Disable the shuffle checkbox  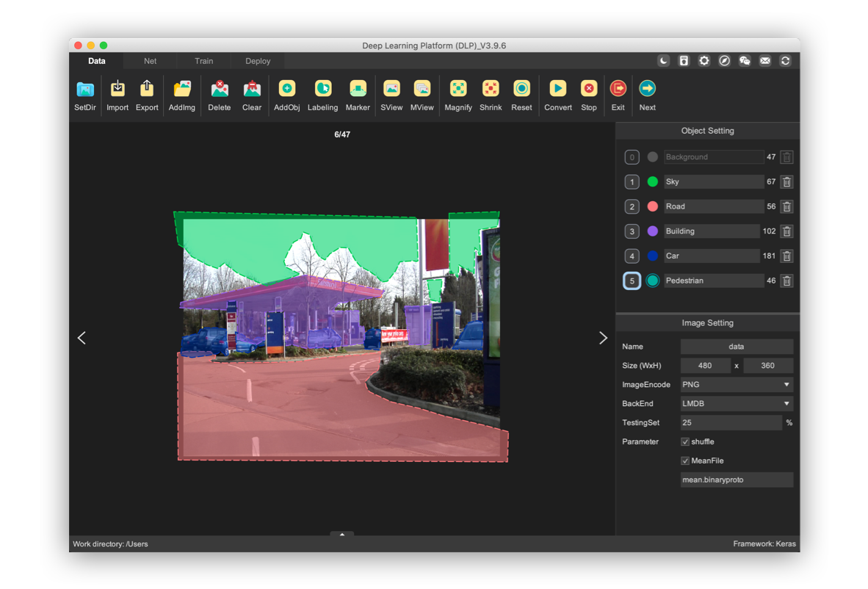click(x=685, y=442)
